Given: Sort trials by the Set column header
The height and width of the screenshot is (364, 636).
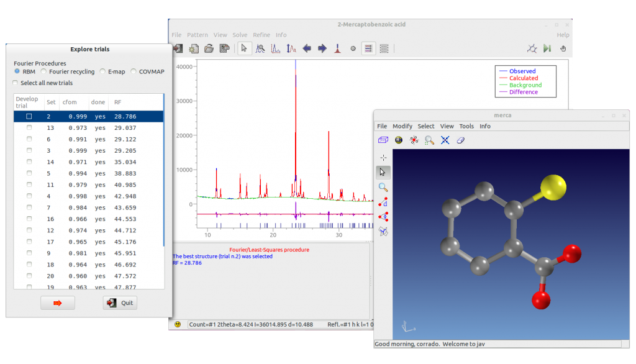Looking at the screenshot, I should point(51,102).
